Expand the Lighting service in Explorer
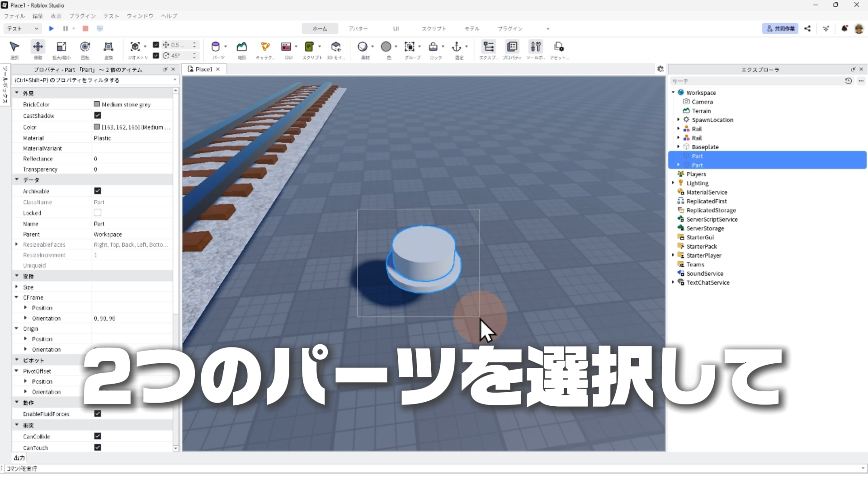Viewport: 868px width, 488px height. [x=673, y=183]
